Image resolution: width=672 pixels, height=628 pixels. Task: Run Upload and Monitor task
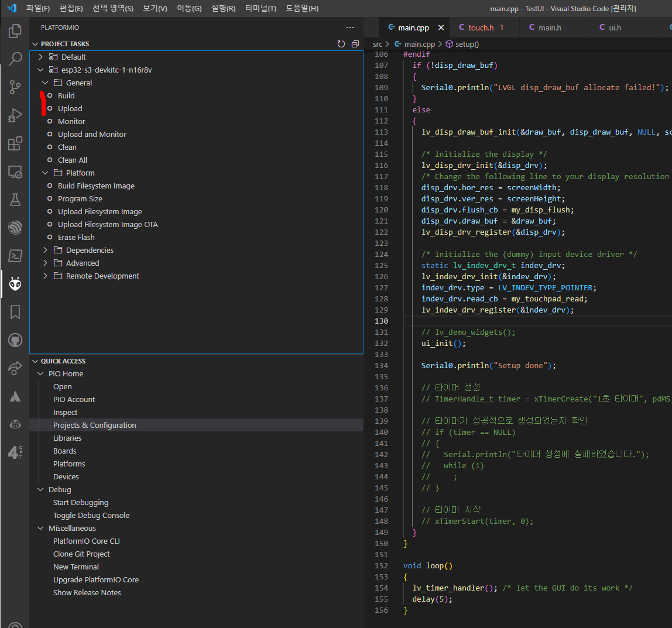coord(92,134)
